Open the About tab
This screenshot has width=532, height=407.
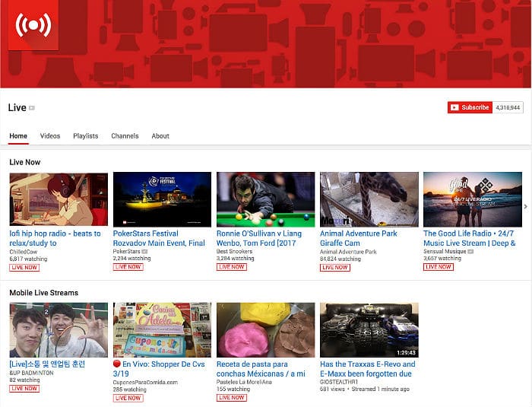point(160,136)
